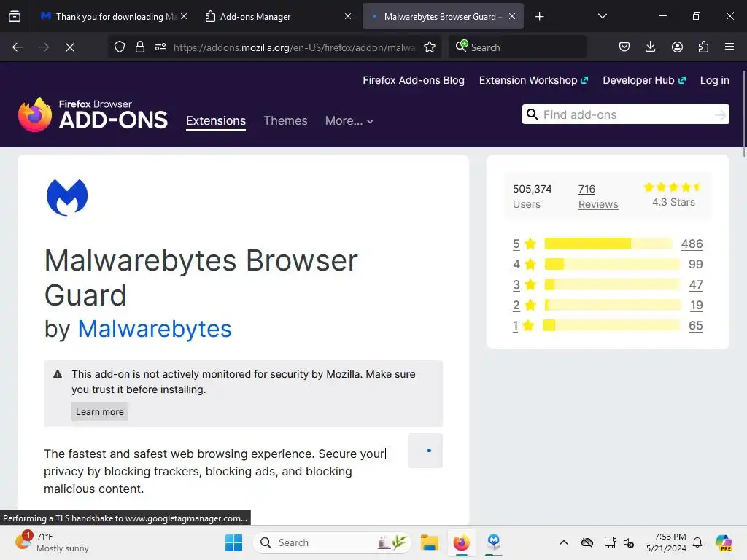Close the Add-ons Manager tab

tap(348, 16)
